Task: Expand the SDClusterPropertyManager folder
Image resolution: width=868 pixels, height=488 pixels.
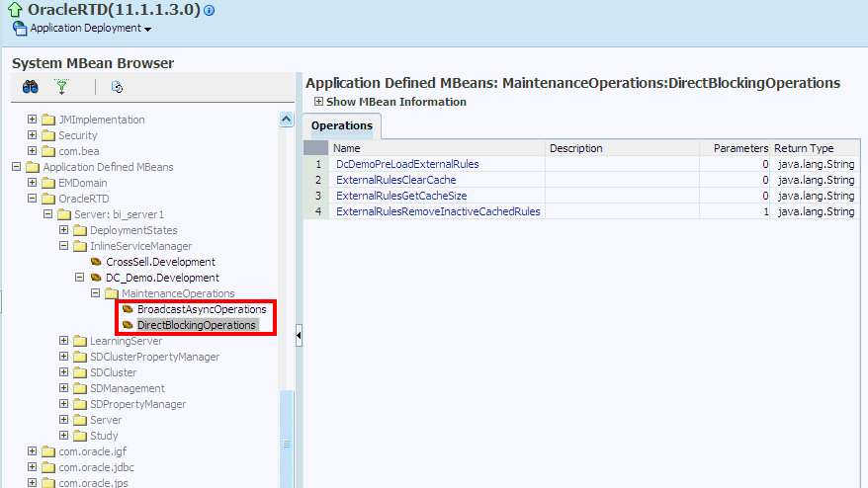Action: pyautogui.click(x=63, y=357)
